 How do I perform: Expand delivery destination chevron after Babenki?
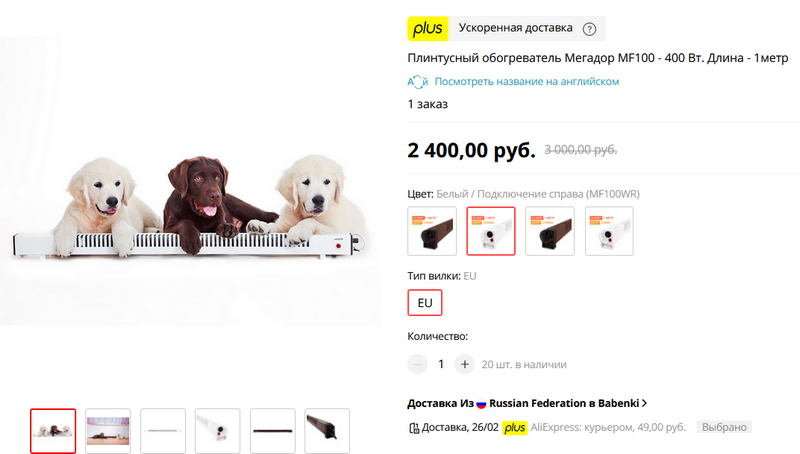(645, 403)
